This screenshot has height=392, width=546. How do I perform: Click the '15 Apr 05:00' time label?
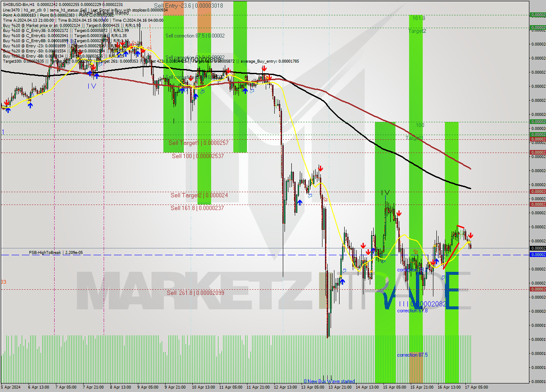click(394, 387)
